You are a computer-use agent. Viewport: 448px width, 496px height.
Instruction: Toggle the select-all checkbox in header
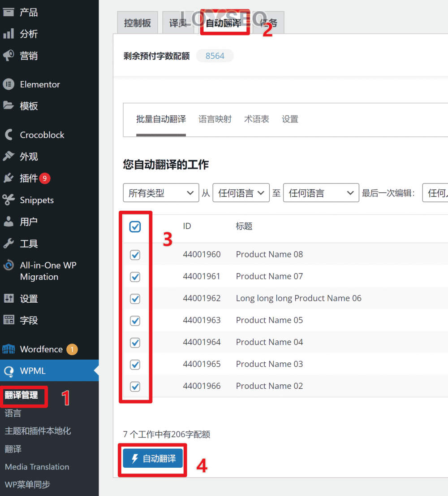(x=135, y=226)
